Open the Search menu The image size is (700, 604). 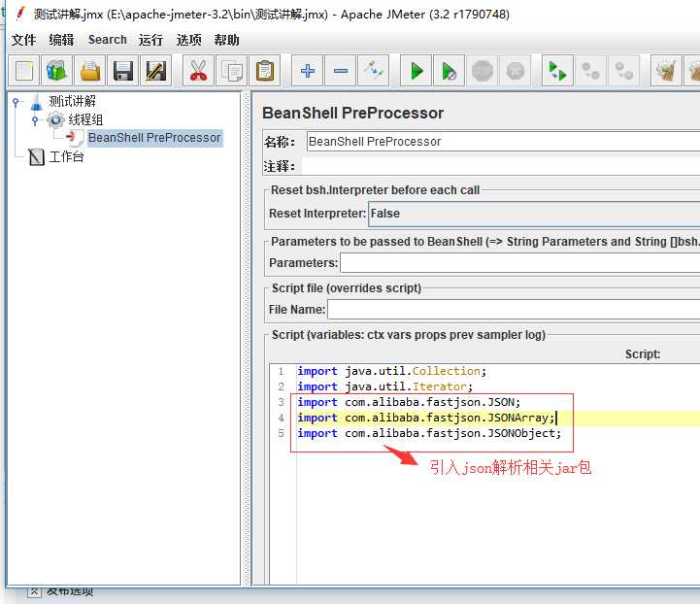tap(107, 40)
